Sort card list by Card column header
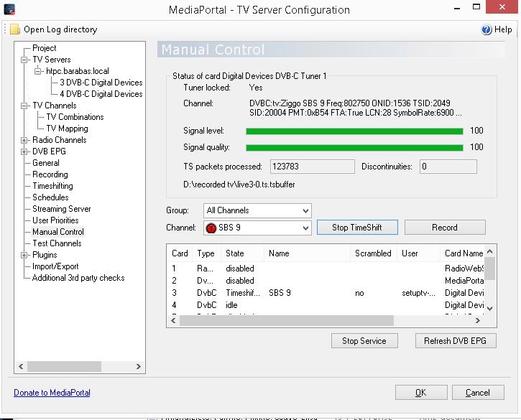The width and height of the screenshot is (521, 420). pos(180,253)
